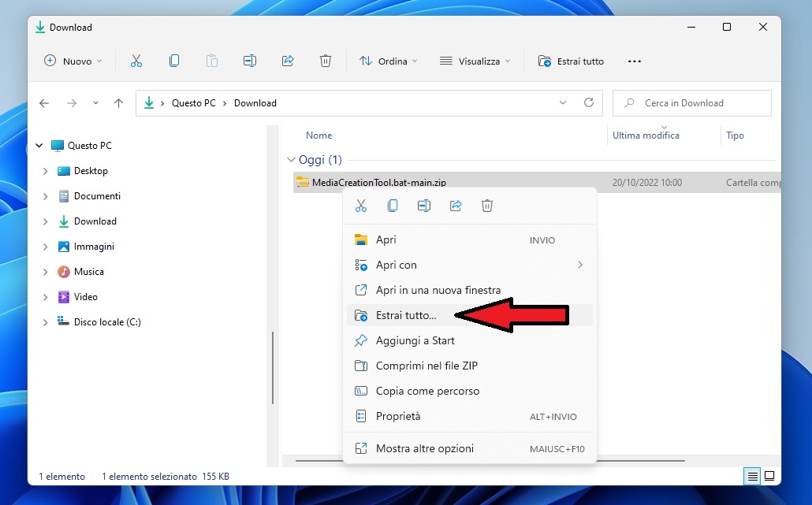The width and height of the screenshot is (812, 505).
Task: Sort by the Tipo column header
Action: 735,135
